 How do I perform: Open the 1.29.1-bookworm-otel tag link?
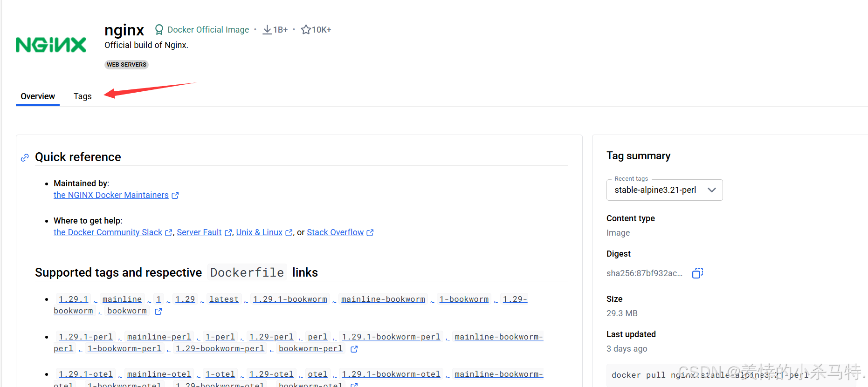coord(391,374)
